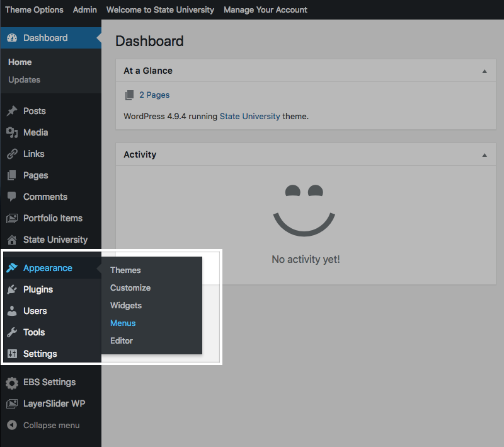Click the Links chain icon
This screenshot has height=447, width=504.
(12, 154)
